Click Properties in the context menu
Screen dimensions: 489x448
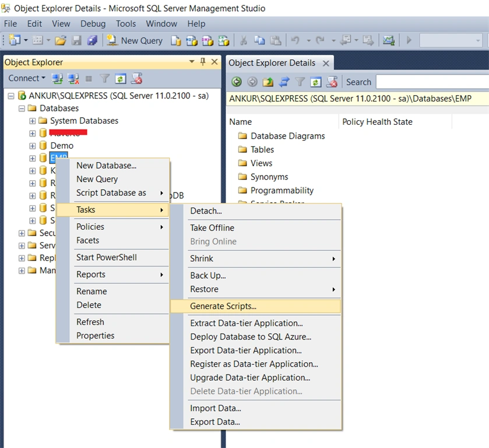[x=96, y=335]
